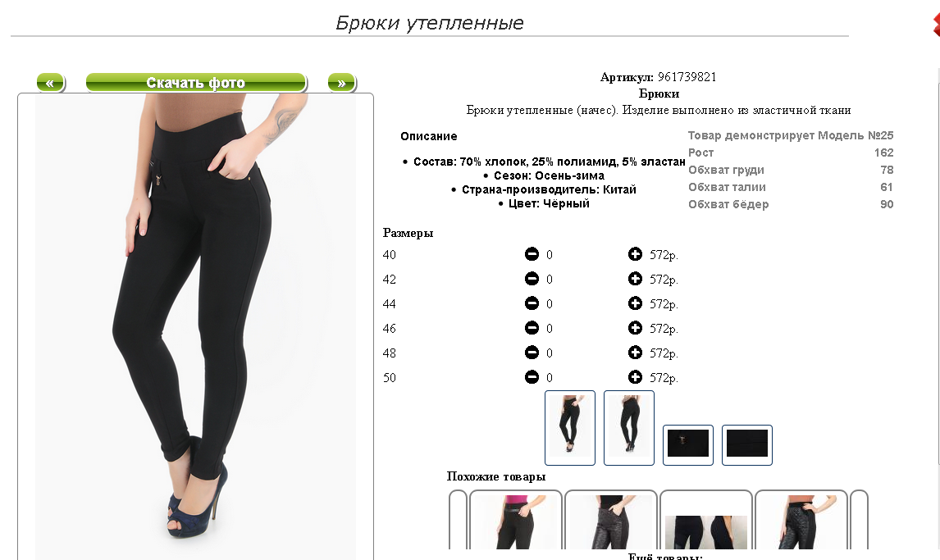Open first similar product with pink top
Screen dimensions: 940x560
pos(516,520)
